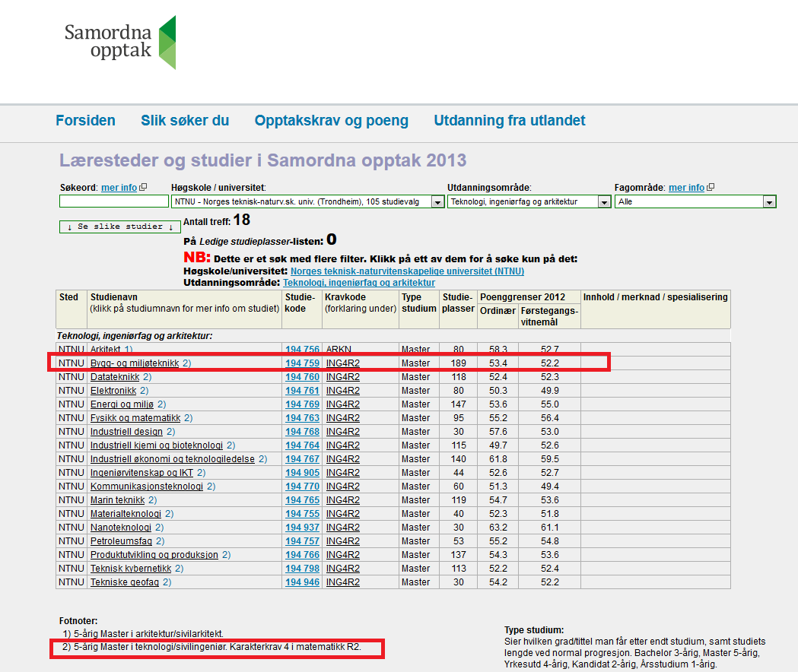Open Industriell økonomi og teknologiledelse link
798x672 pixels.
[x=173, y=459]
